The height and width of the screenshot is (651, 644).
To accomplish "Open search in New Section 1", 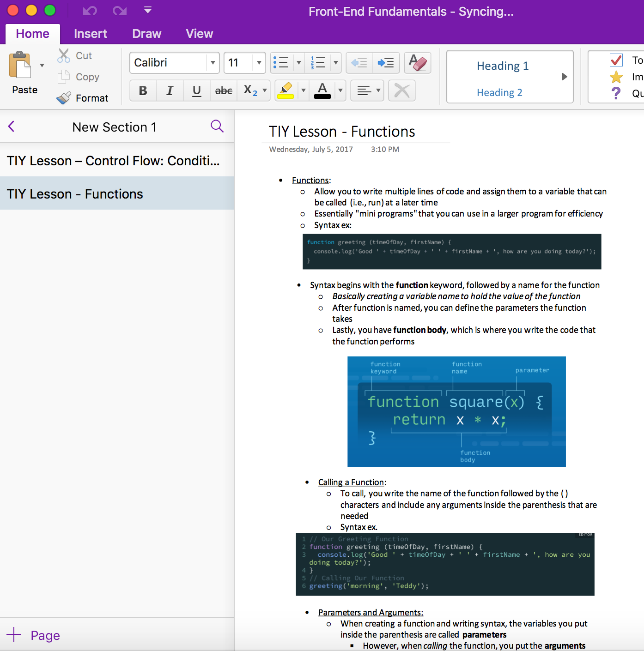I will click(217, 126).
